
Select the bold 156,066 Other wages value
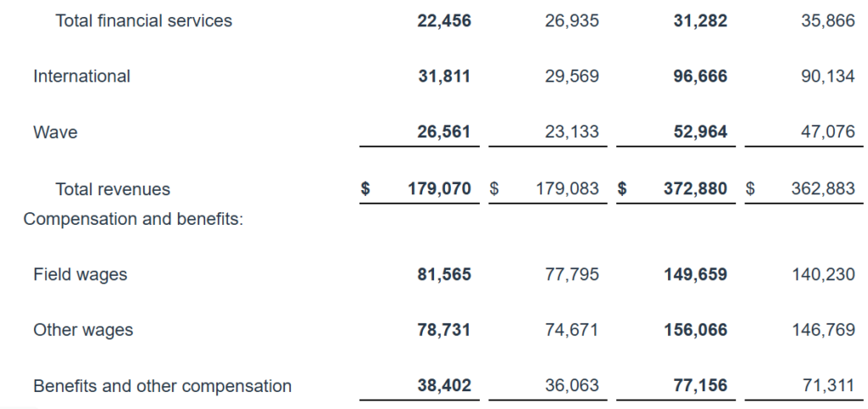click(x=695, y=330)
